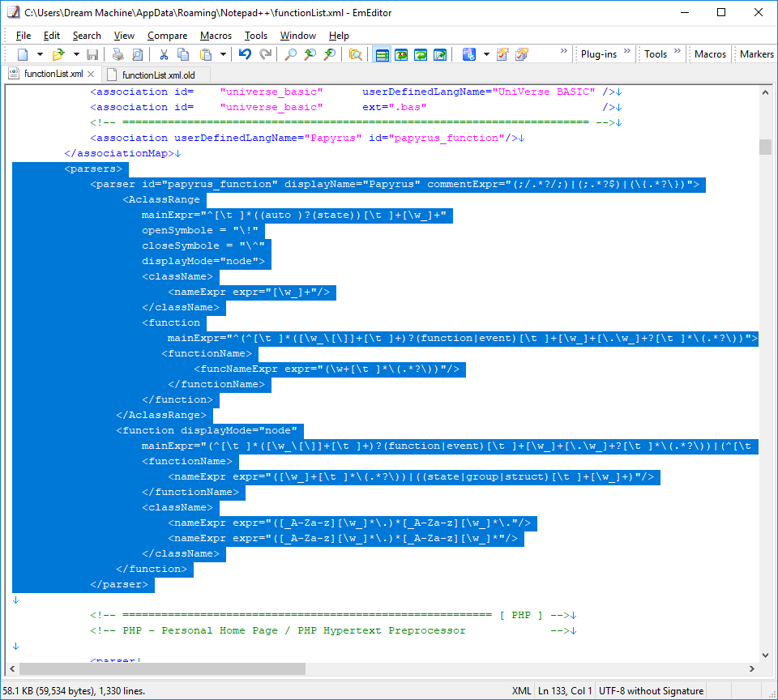Expand the Paste dropdown arrow
Viewport: 778px width, 700px height.
click(x=223, y=54)
